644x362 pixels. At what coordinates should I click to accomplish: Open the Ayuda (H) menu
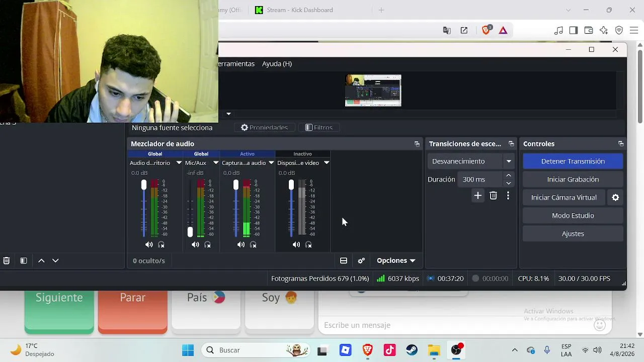coord(277,64)
